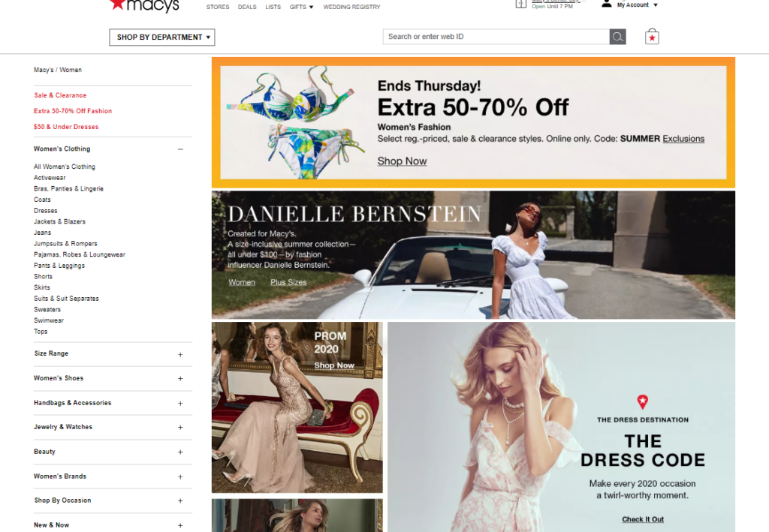This screenshot has width=769, height=532.
Task: Browse the Jeans category
Action: (43, 232)
